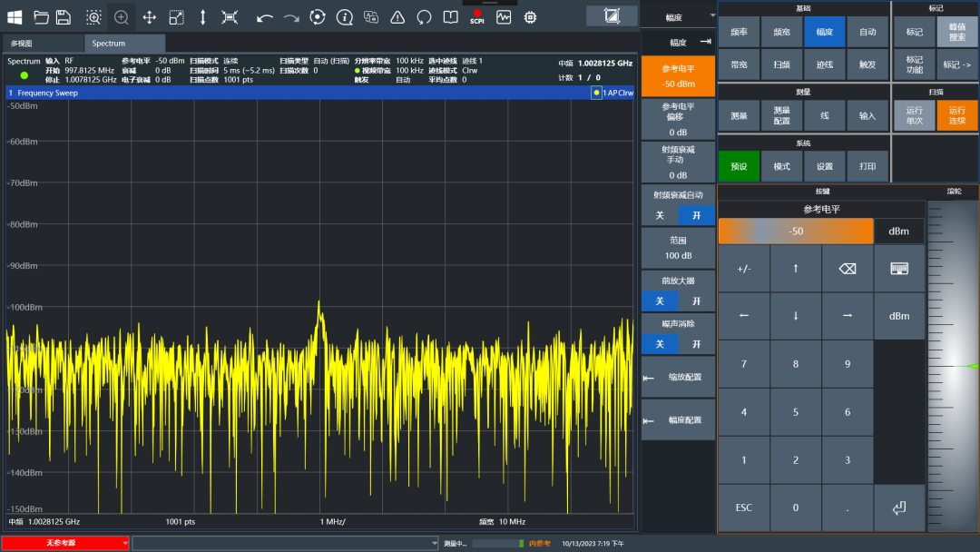Undo the last action

click(264, 18)
